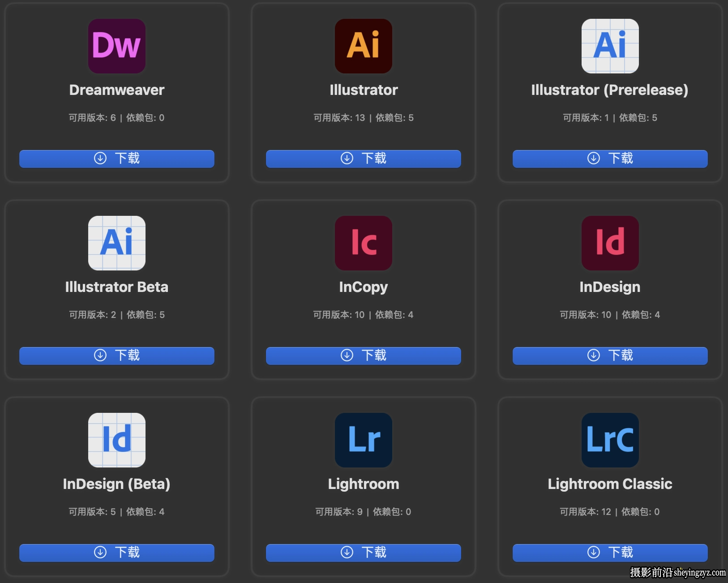Download Dreamweaver with the 下载 button
This screenshot has width=728, height=583.
pyautogui.click(x=117, y=159)
